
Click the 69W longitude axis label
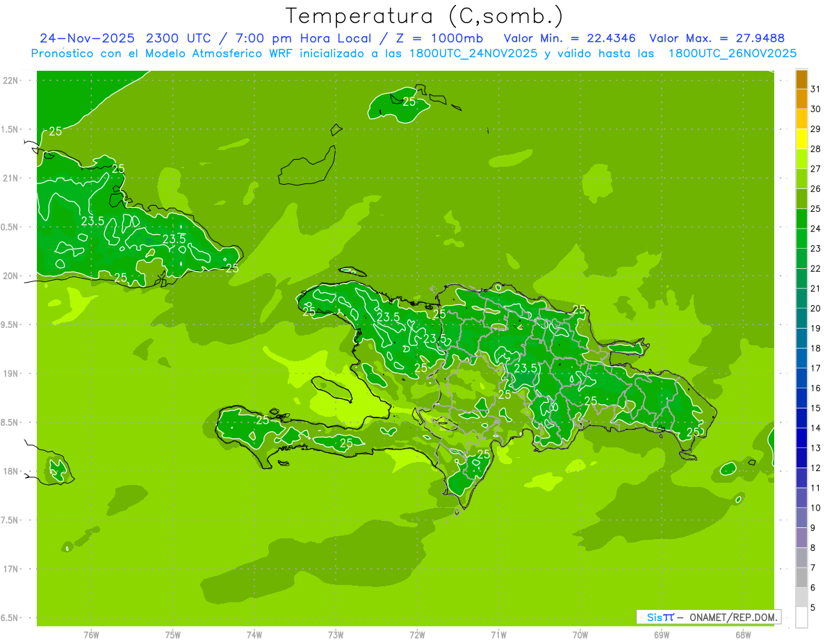click(x=662, y=635)
